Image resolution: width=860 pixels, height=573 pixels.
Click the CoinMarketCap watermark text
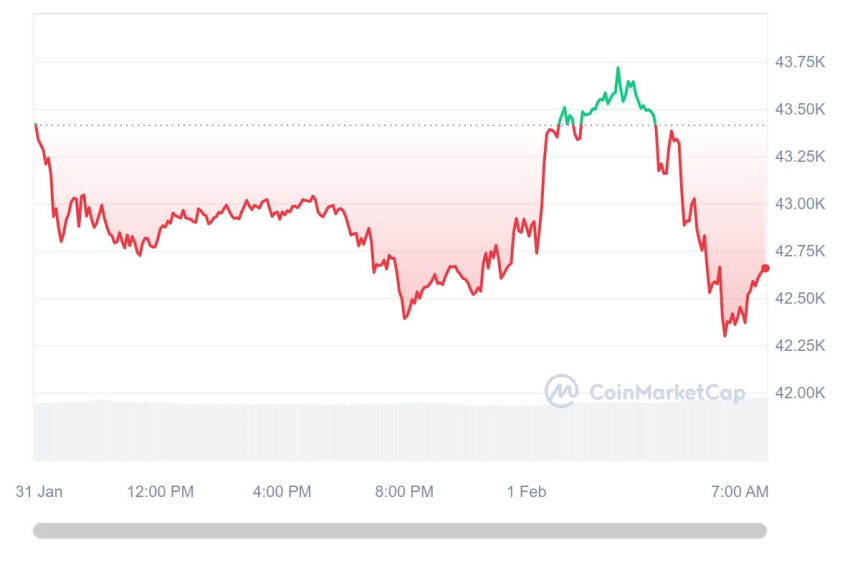[667, 392]
